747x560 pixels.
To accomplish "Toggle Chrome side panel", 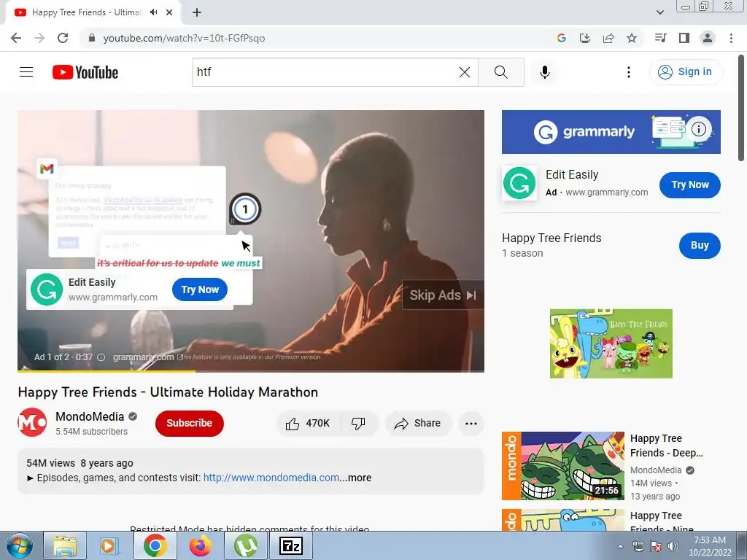I will (x=684, y=38).
